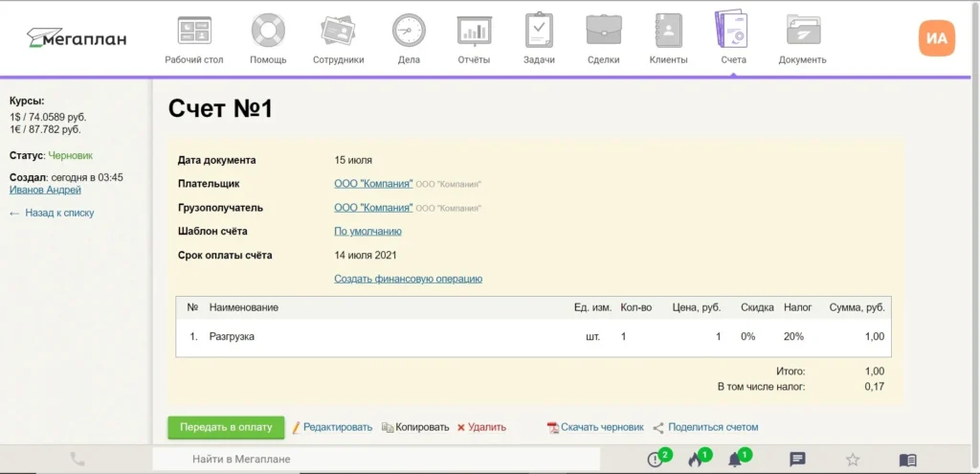Click the Счет №1 heading
980x474 pixels.
pyautogui.click(x=221, y=109)
